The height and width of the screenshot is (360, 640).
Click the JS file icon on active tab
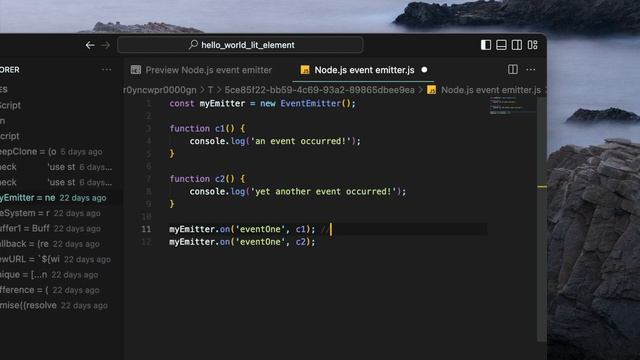(x=305, y=70)
